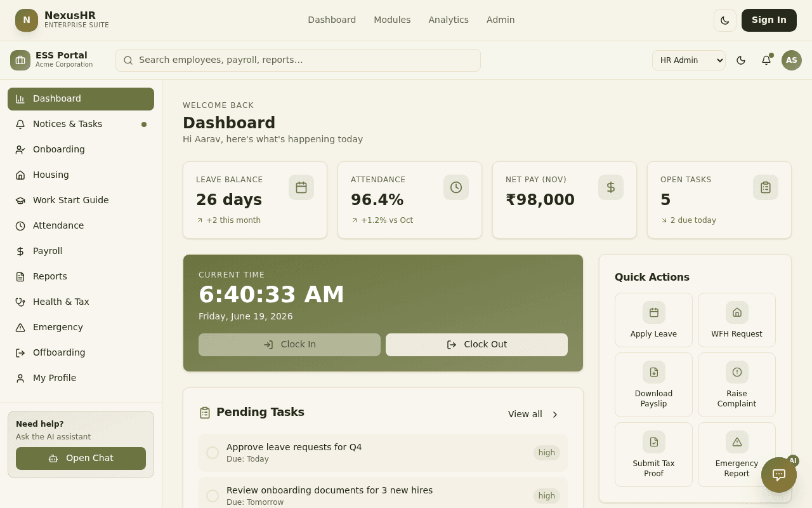Click the dollar icon on Net Pay card
812x508 pixels.
click(611, 187)
